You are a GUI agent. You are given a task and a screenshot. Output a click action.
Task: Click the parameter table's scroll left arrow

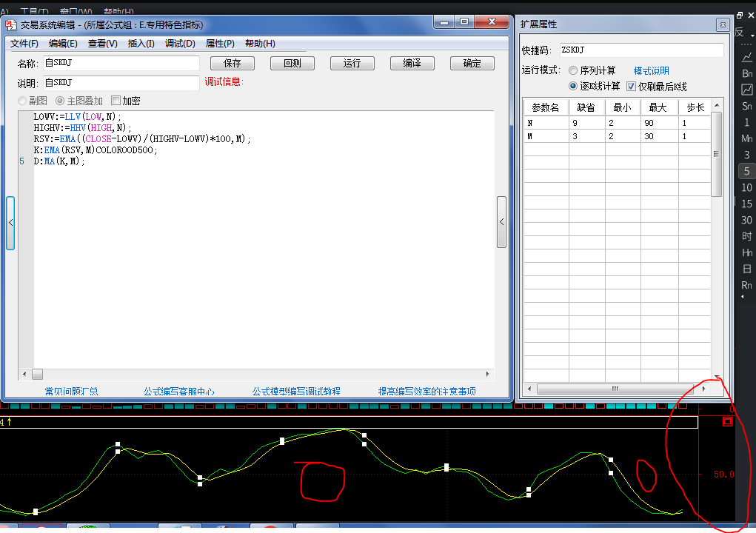(529, 389)
